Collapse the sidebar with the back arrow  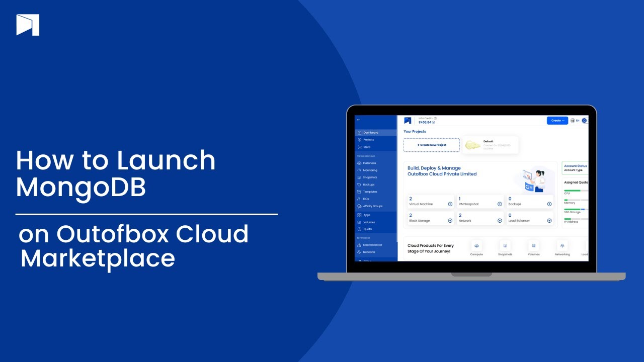tap(358, 119)
